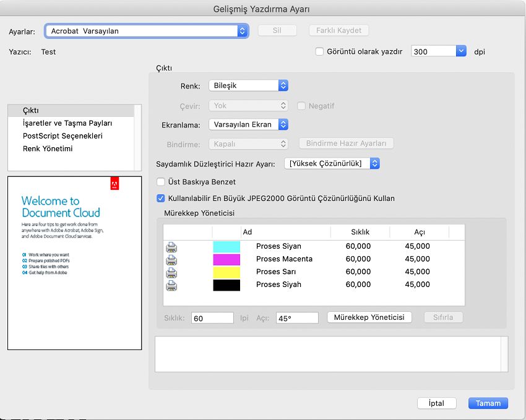Select PostScript Seçenekleri category
Image resolution: width=526 pixels, height=420 pixels.
coord(71,135)
